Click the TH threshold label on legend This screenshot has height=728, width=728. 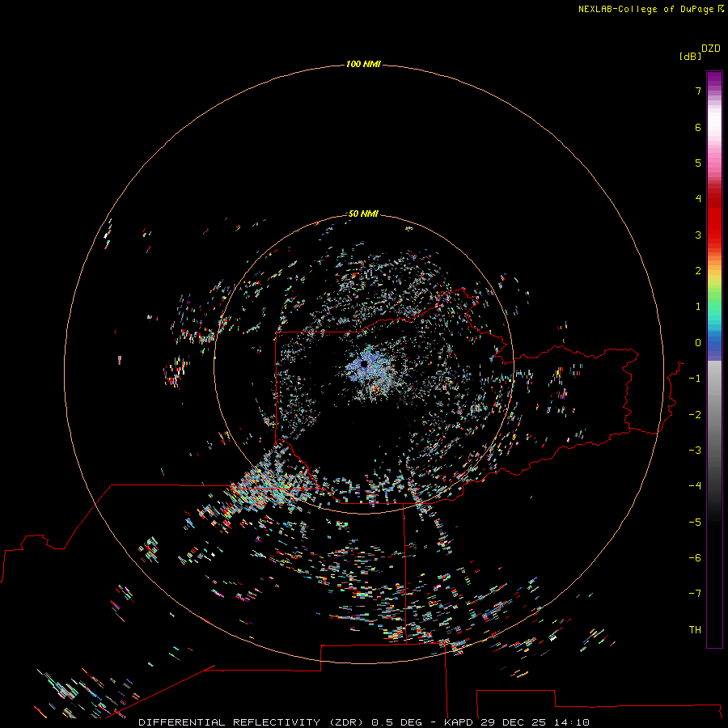695,630
